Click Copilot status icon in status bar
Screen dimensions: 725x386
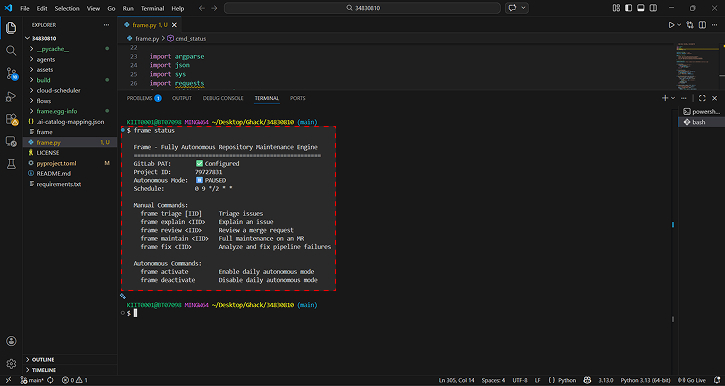pos(587,380)
